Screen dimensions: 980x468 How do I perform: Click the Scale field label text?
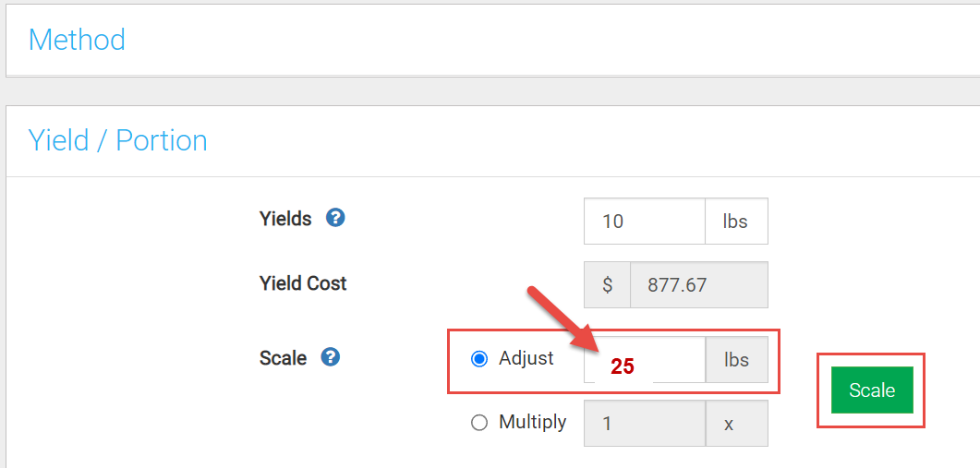pos(283,358)
